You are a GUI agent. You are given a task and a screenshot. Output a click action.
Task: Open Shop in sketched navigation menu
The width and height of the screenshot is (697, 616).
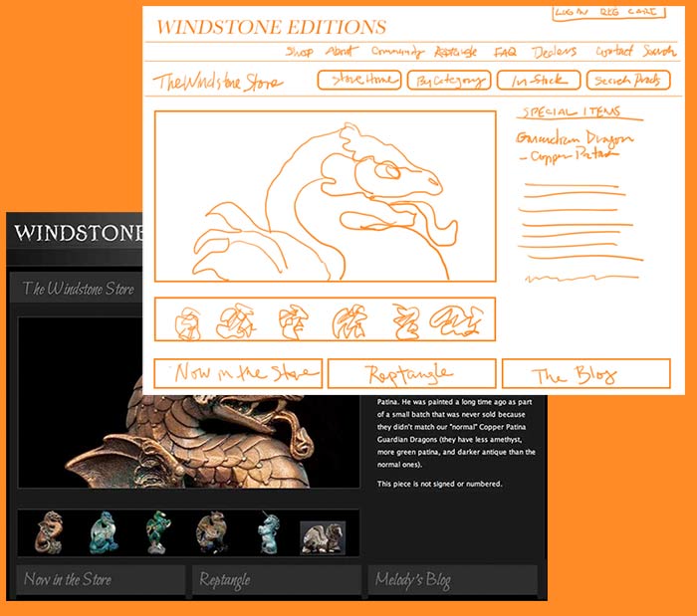click(x=300, y=52)
